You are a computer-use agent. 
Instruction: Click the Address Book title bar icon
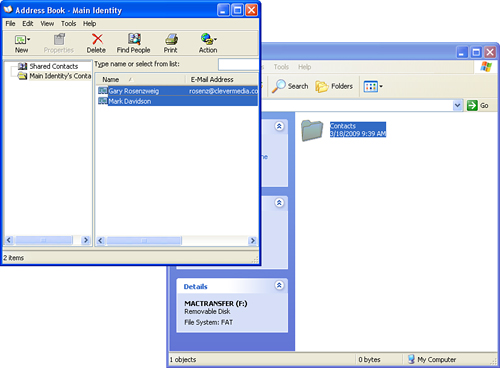8,10
